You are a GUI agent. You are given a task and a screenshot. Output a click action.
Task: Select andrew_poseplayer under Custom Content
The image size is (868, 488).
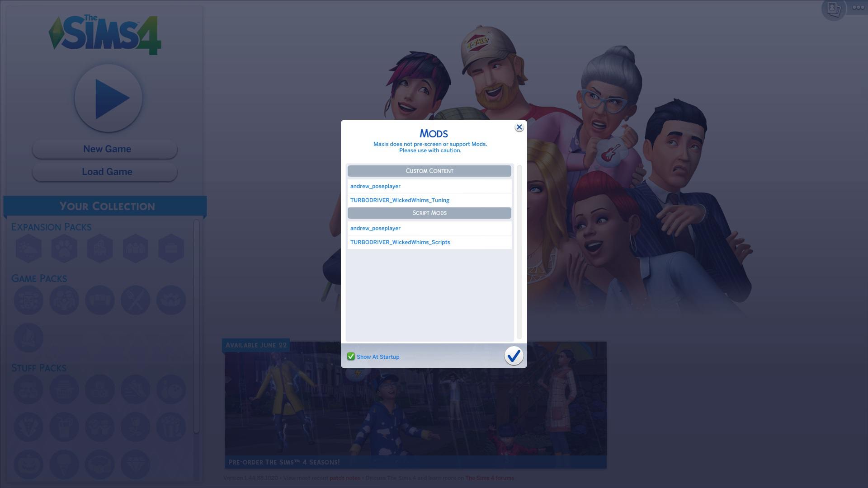point(429,186)
